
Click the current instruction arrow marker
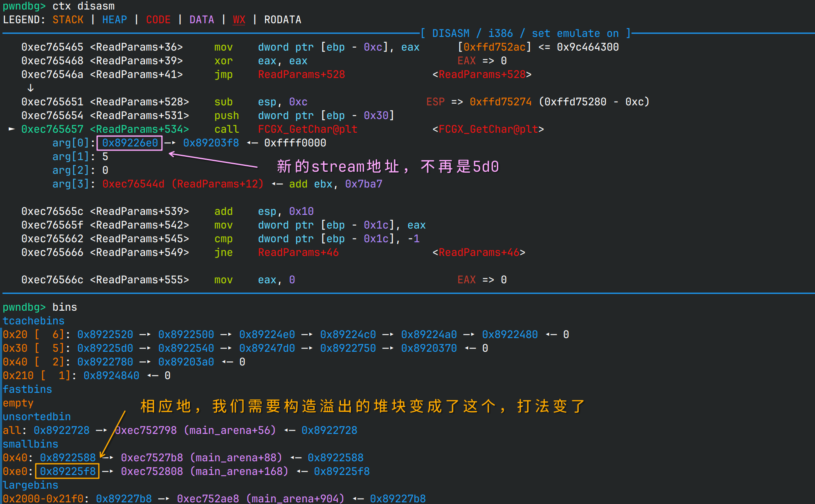pos(11,129)
